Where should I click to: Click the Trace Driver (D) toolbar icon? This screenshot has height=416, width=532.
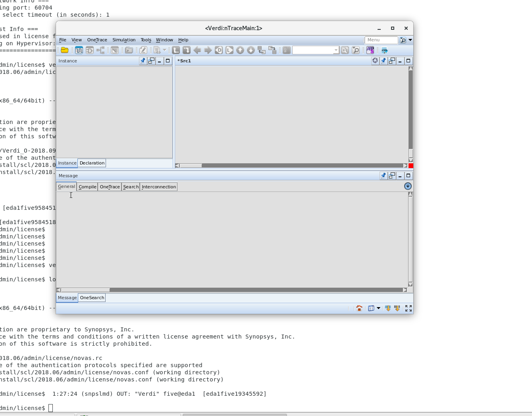click(219, 50)
